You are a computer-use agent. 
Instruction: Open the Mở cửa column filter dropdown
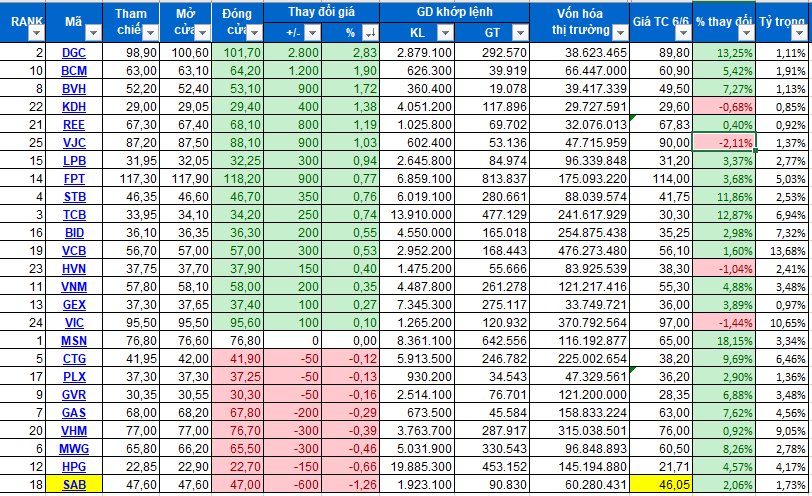(202, 33)
